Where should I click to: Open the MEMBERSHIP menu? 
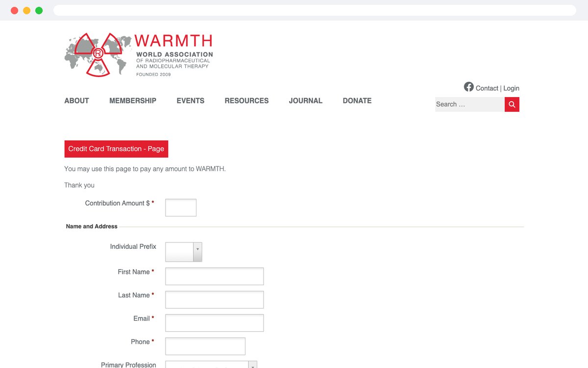click(x=133, y=101)
